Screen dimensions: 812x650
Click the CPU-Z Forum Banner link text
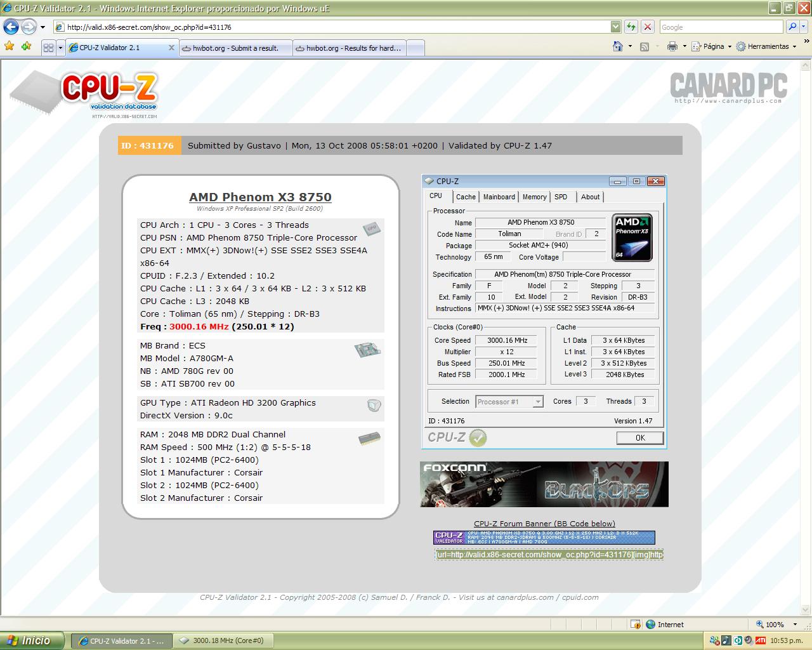(x=544, y=524)
